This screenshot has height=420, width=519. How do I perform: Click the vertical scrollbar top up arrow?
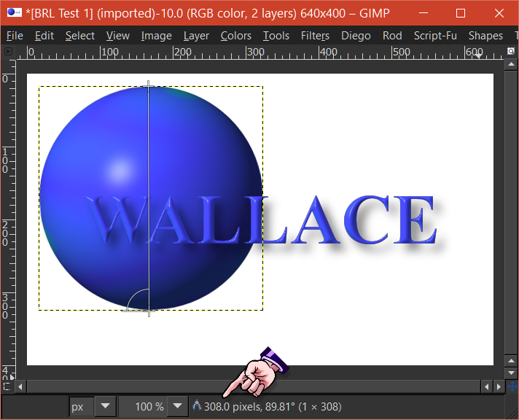coord(511,64)
